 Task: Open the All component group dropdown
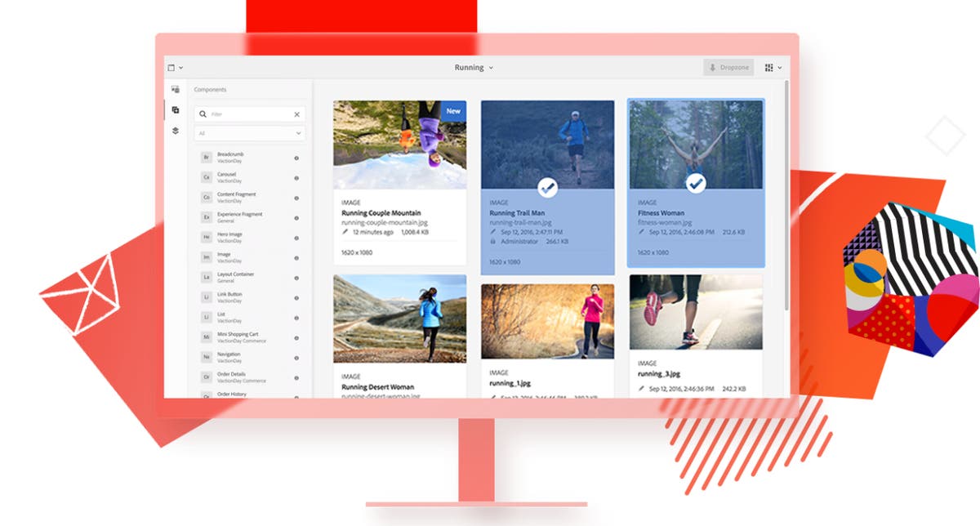[250, 132]
